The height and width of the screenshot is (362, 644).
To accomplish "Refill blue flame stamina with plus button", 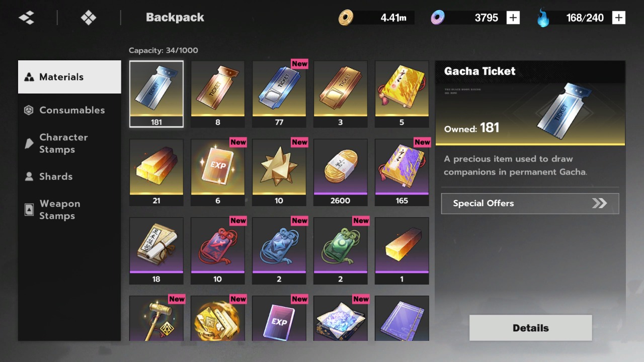I will click(x=618, y=18).
